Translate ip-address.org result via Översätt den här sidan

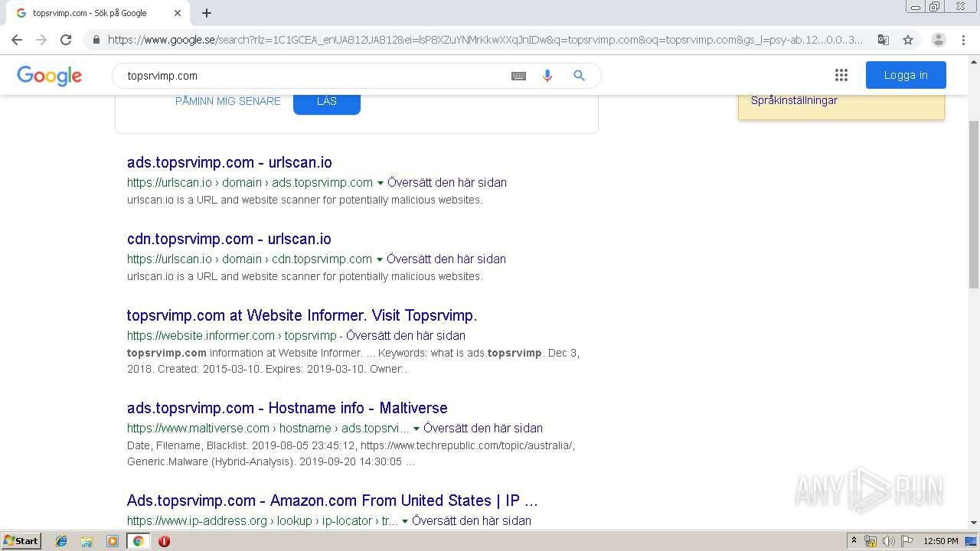tap(472, 520)
